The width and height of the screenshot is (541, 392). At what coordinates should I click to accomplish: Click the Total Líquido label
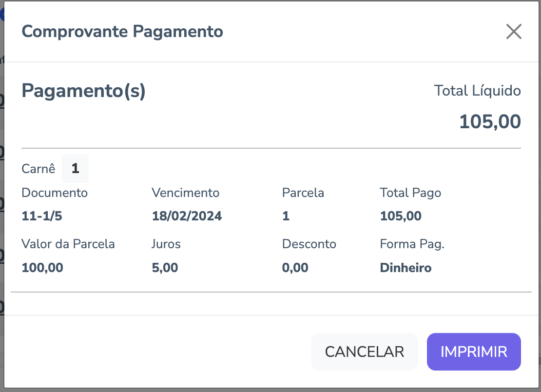pyautogui.click(x=477, y=91)
